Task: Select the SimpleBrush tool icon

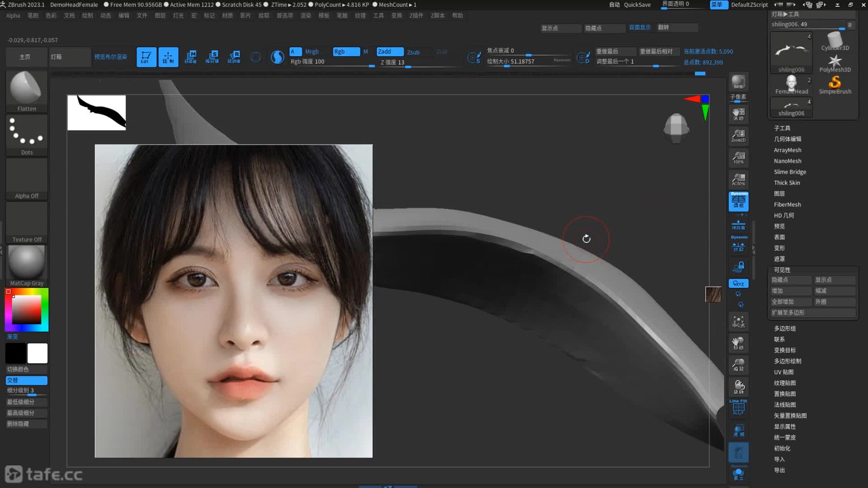Action: point(835,85)
